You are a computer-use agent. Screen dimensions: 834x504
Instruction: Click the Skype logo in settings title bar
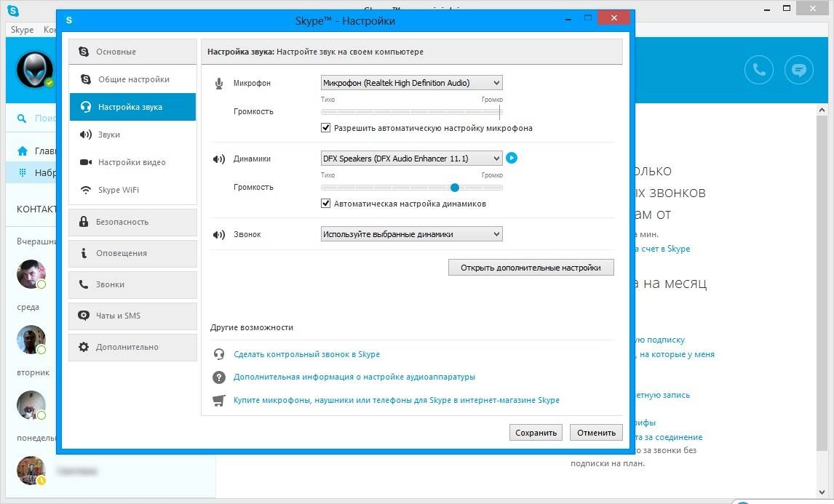click(69, 20)
